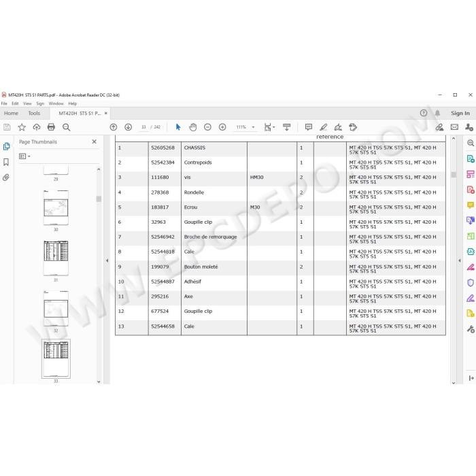
Task: Zoom out with the minus circle icon
Action: pyautogui.click(x=207, y=127)
